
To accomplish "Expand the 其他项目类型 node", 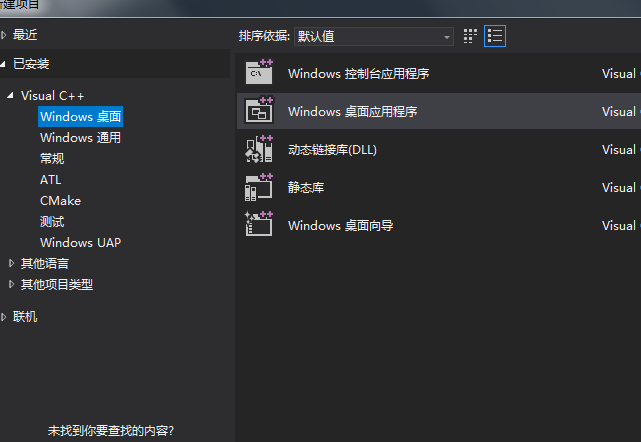I will (x=11, y=284).
